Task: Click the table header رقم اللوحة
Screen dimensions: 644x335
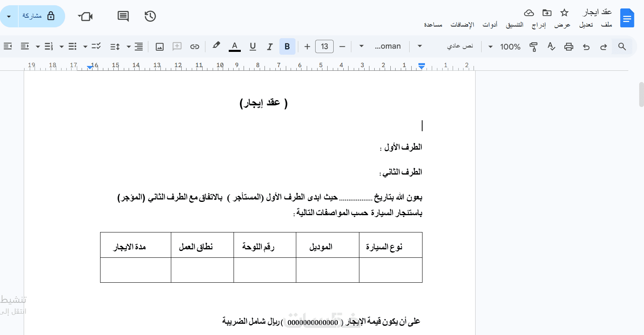Action: pos(258,247)
